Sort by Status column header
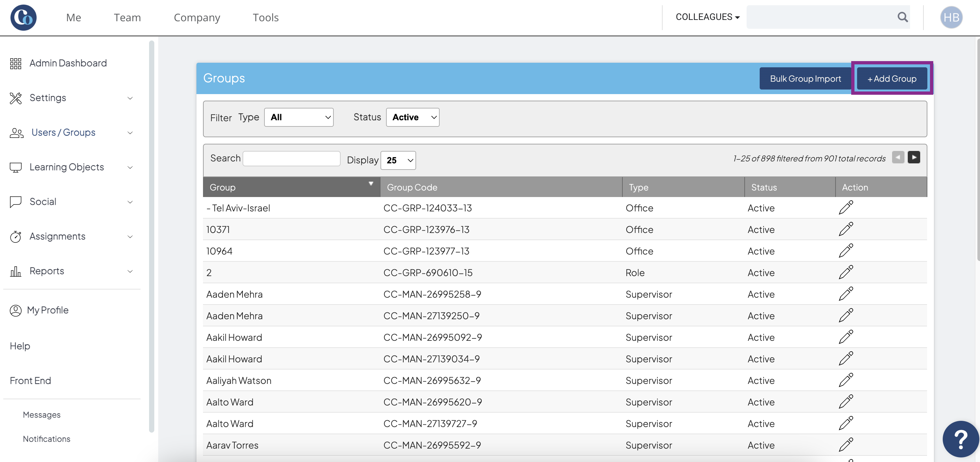This screenshot has width=980, height=462. (x=789, y=187)
